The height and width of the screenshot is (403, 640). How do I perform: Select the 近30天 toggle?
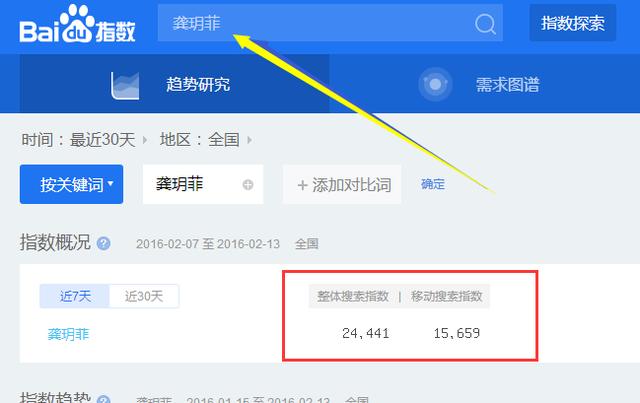pos(144,296)
